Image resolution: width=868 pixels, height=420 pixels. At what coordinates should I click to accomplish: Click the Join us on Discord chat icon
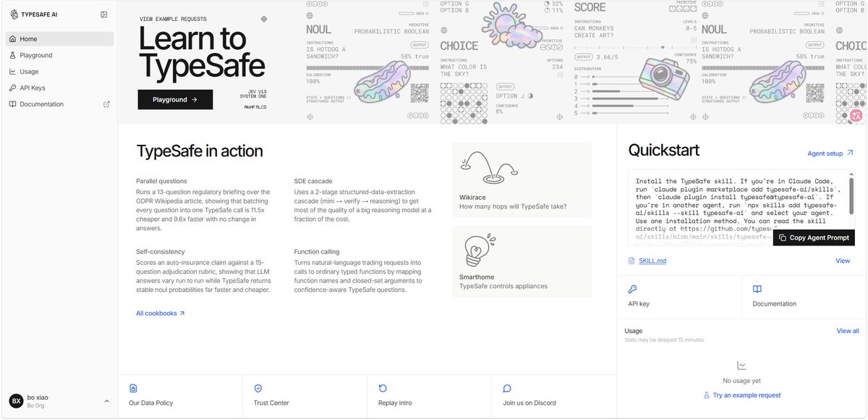coord(507,388)
